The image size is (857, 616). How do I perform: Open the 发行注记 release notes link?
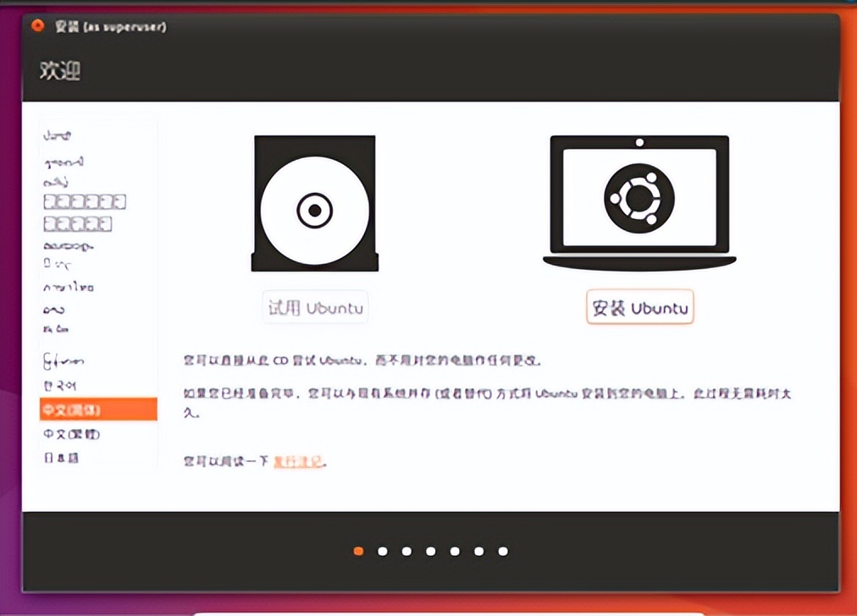click(x=298, y=462)
